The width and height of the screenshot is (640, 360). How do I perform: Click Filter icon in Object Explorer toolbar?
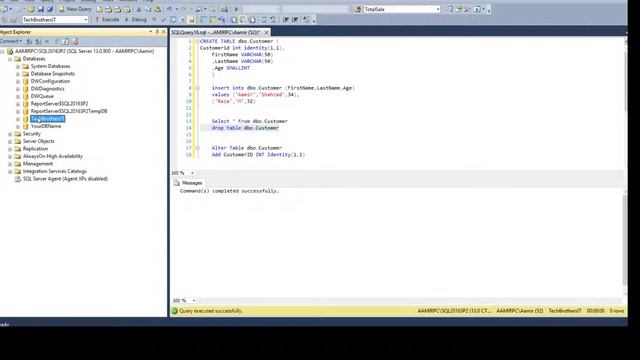point(56,41)
